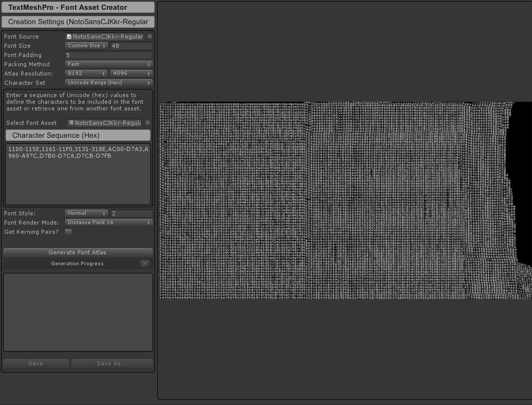Cancel generation with the X icon
Image resolution: width=532 pixels, height=405 pixels.
tap(145, 263)
